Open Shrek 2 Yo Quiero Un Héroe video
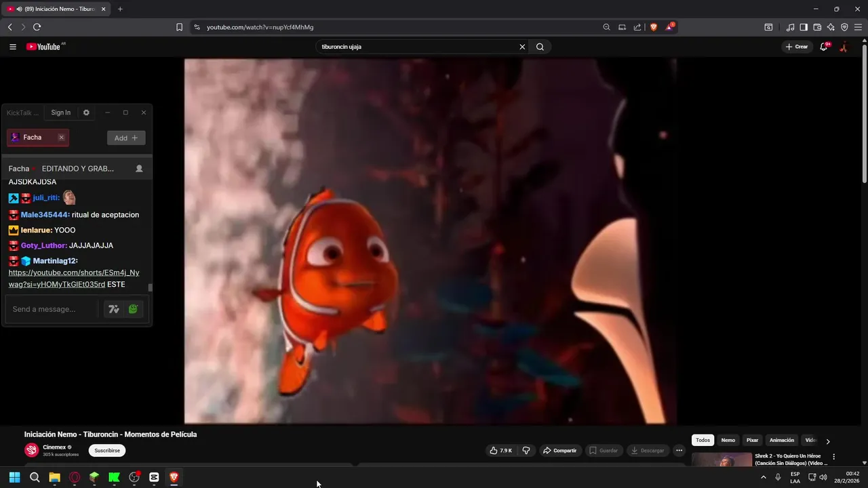This screenshot has width=868, height=488. coord(791,460)
